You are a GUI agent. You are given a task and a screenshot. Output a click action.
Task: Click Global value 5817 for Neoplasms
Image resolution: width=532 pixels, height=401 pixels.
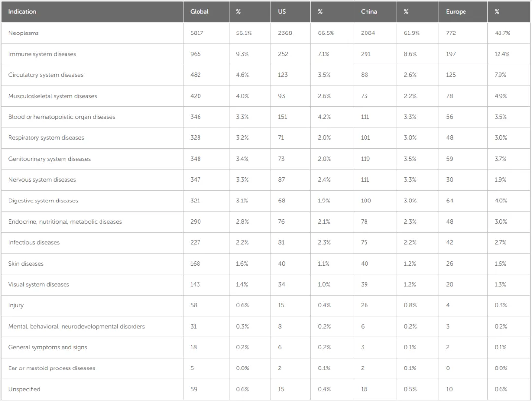tap(197, 33)
